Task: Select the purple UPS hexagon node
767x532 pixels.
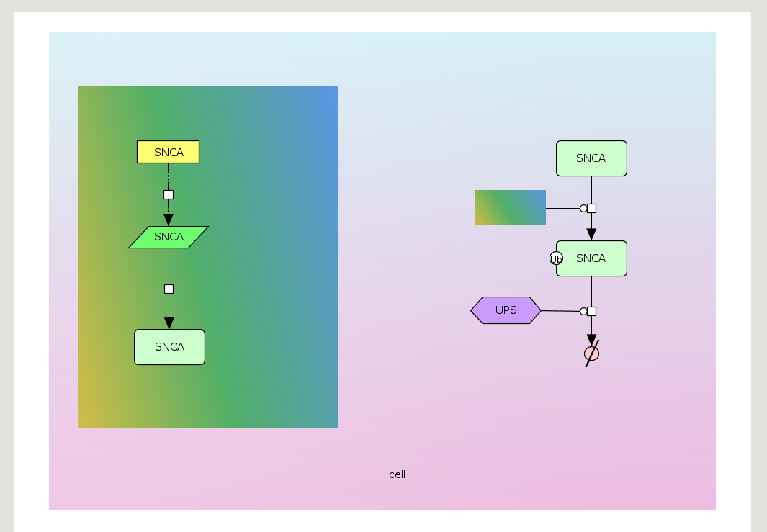Action: pos(506,310)
